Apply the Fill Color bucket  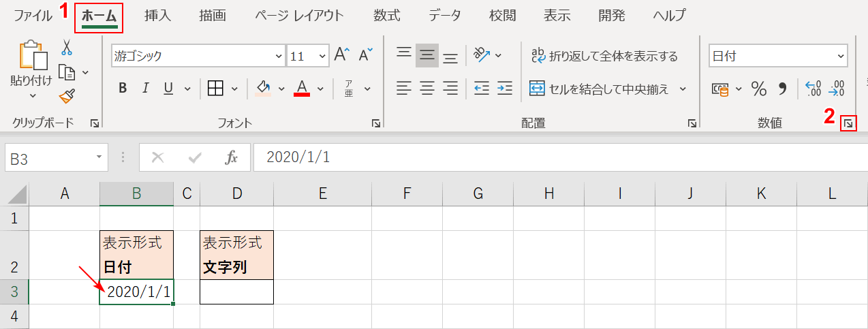(263, 88)
